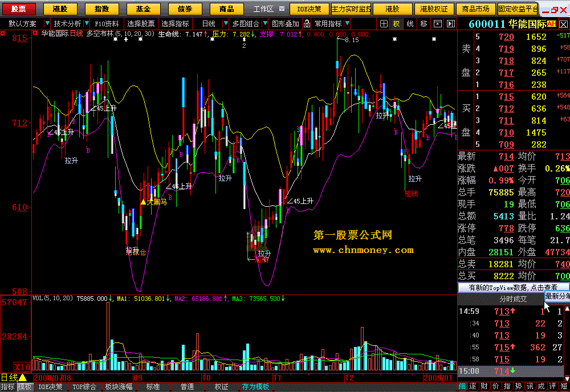Select the 逐 tick-by-tick round tab

(473, 386)
